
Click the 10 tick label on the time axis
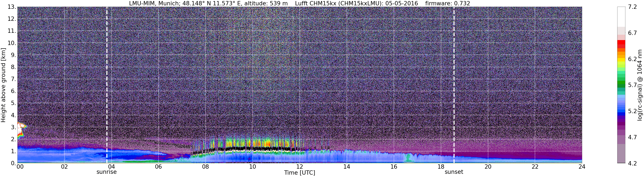click(253, 167)
